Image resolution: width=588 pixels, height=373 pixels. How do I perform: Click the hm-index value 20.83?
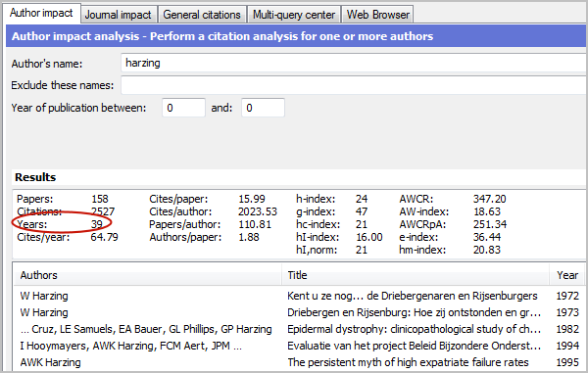[487, 250]
